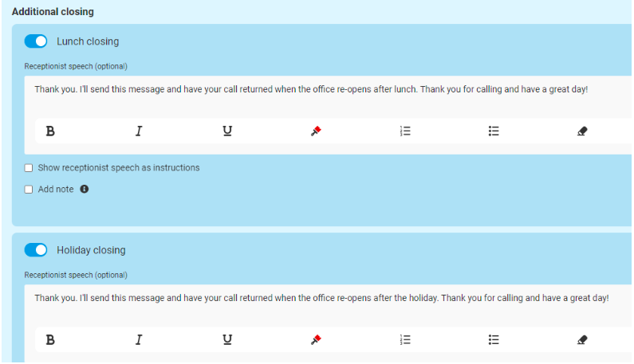The width and height of the screenshot is (634, 364).
Task: Clear formatting in Lunch closing editor
Action: (x=582, y=131)
